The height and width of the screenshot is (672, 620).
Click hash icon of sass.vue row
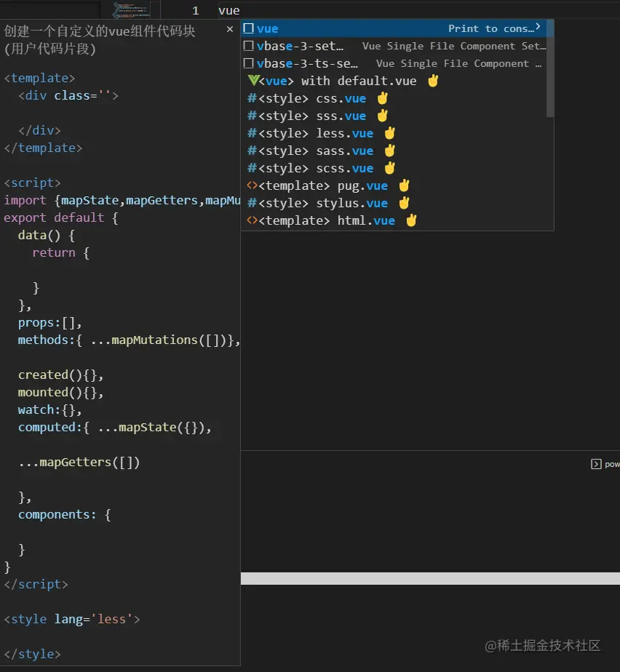(x=252, y=151)
